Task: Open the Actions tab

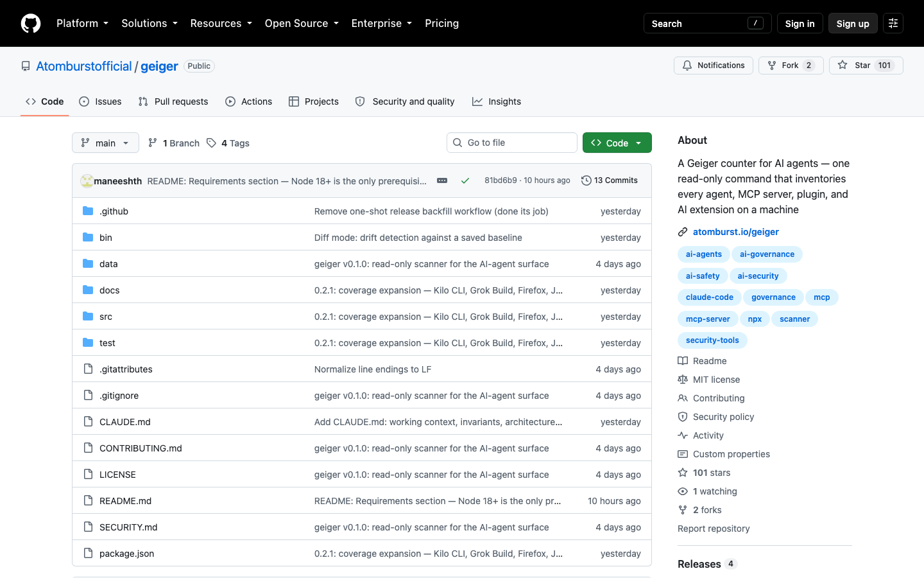Action: [x=249, y=101]
